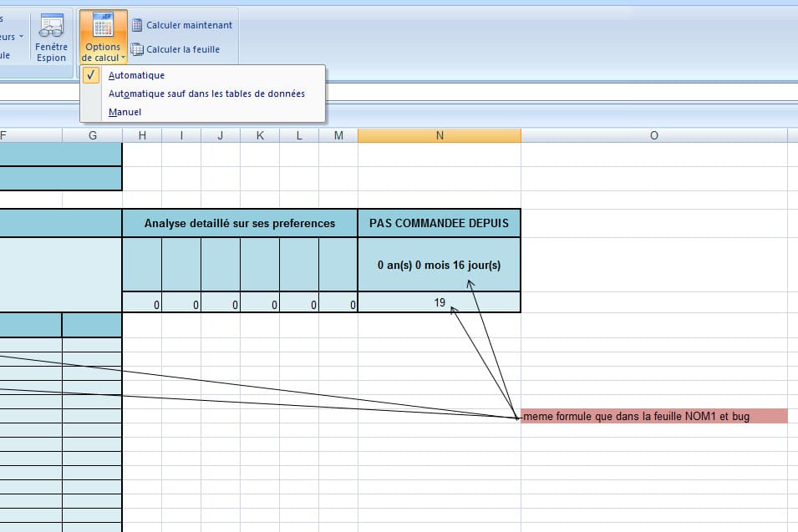Viewport: 798px width, 532px height.
Task: Collapse the Options de calcul dropdown
Action: (104, 38)
